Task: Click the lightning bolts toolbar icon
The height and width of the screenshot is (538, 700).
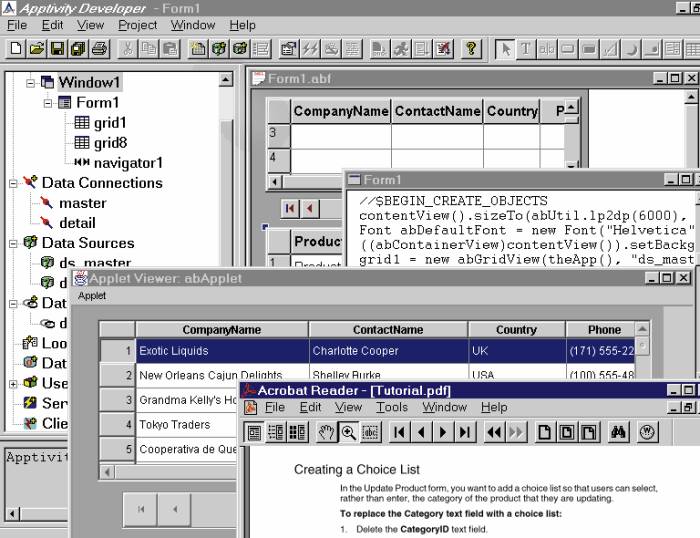Action: coord(310,48)
